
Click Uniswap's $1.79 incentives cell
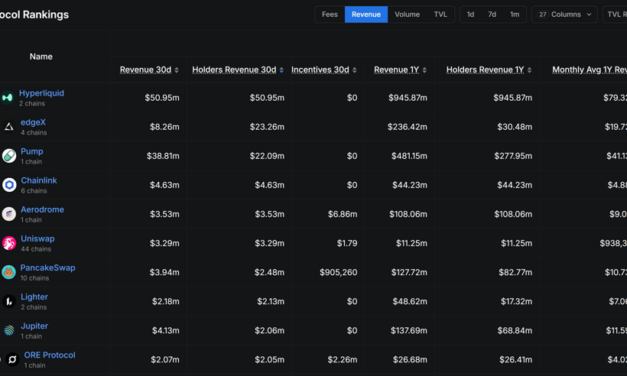click(347, 243)
